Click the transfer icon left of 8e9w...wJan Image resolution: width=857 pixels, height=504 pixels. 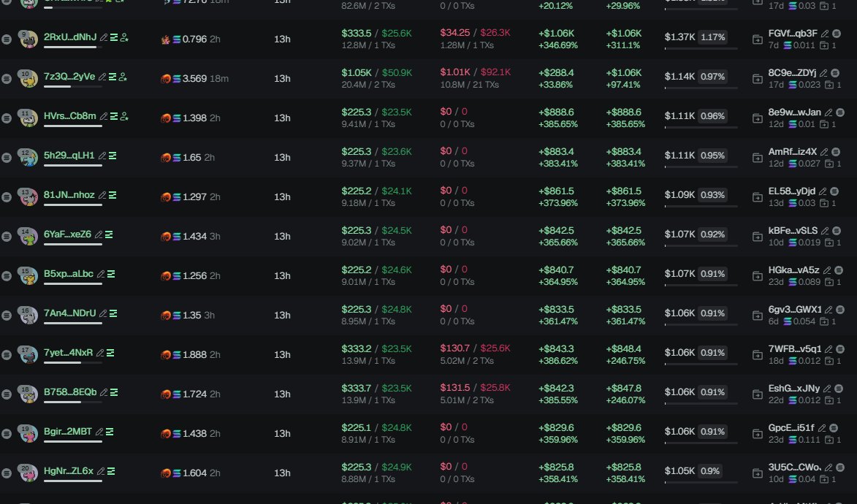click(757, 118)
